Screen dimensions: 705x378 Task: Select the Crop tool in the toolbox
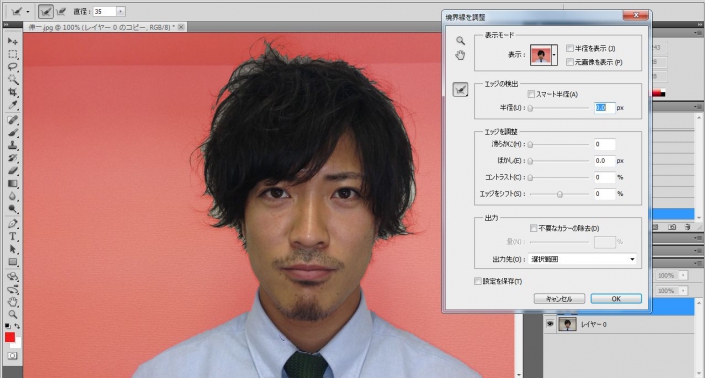click(x=13, y=92)
